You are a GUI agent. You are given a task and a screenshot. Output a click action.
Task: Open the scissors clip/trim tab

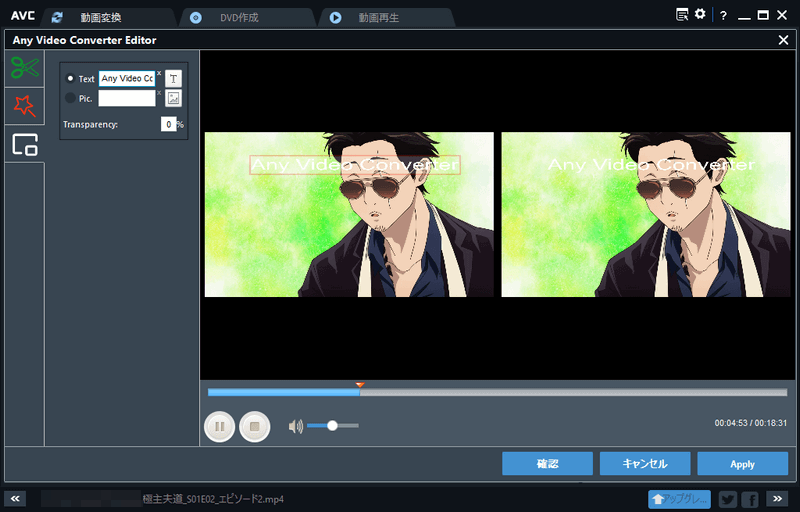(x=24, y=68)
